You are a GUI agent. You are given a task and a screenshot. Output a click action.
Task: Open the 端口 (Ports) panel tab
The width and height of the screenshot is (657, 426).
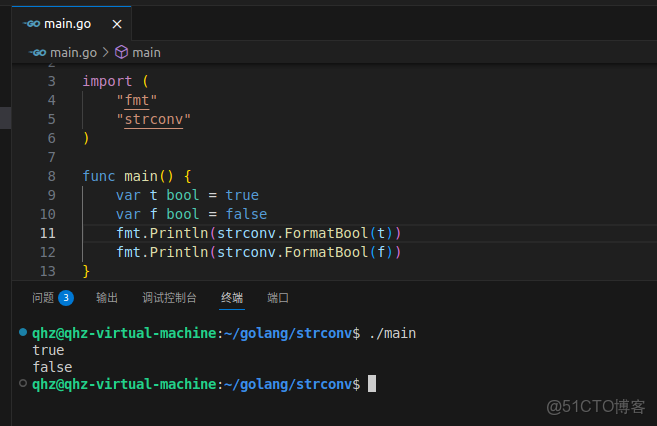(x=278, y=297)
